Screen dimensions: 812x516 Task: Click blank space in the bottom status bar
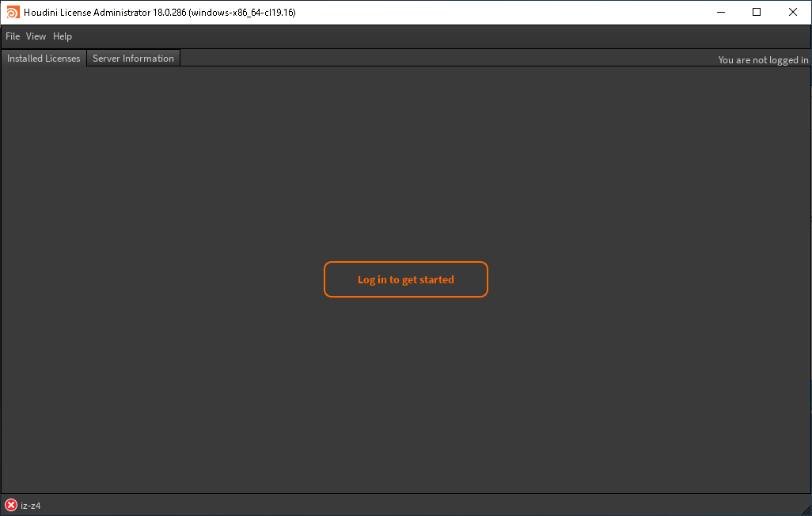click(396, 505)
